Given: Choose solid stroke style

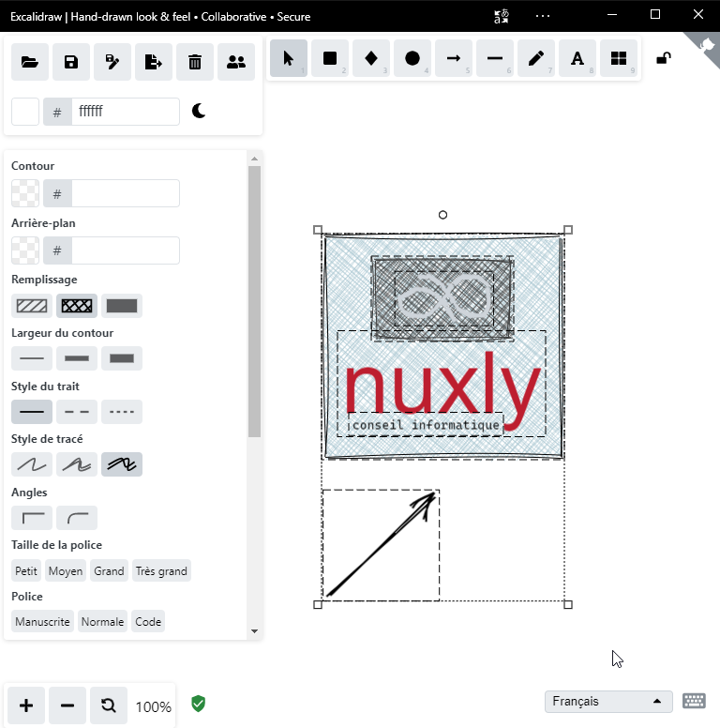Looking at the screenshot, I should click(32, 412).
